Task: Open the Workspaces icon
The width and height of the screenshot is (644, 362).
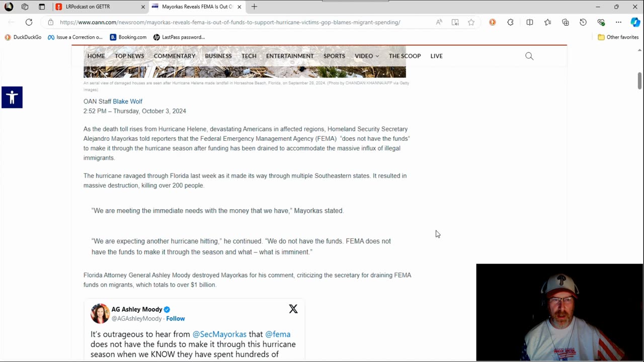Action: pos(25,7)
